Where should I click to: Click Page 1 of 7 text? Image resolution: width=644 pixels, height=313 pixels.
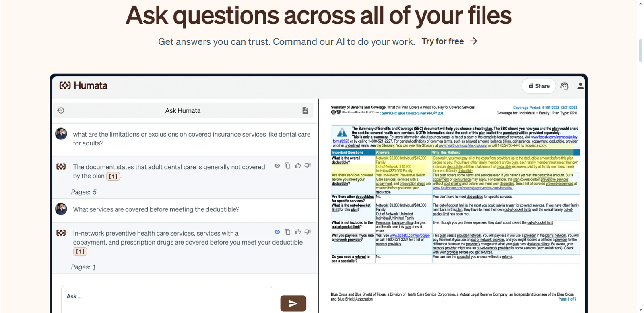tap(567, 299)
